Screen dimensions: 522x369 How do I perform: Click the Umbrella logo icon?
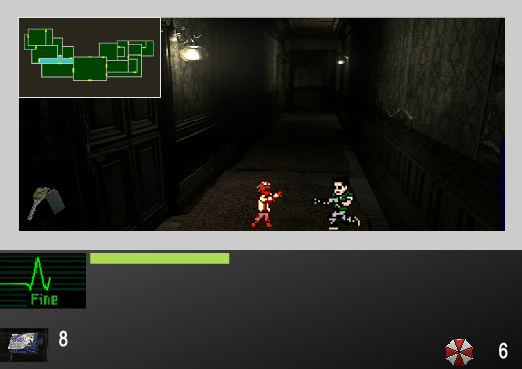(x=459, y=352)
